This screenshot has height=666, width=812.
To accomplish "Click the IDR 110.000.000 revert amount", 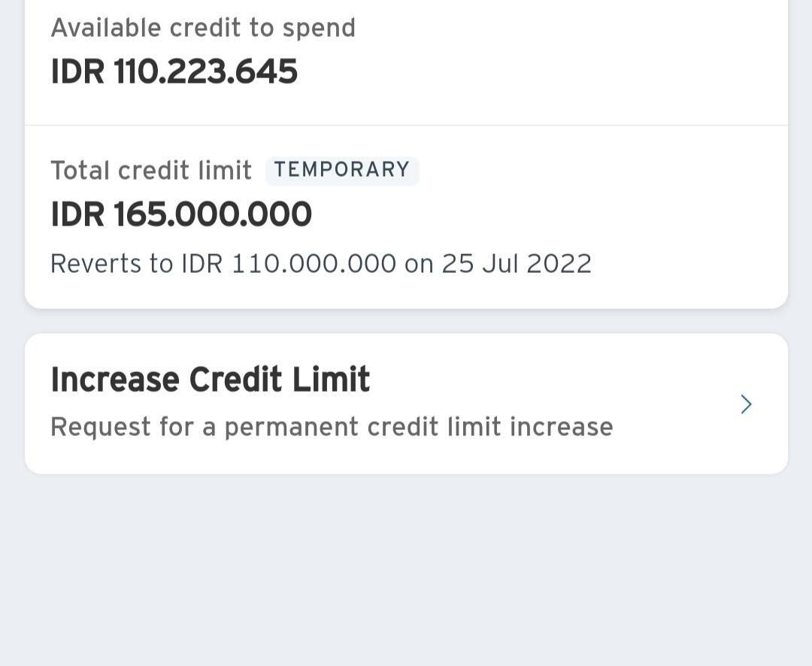I will pos(289,264).
